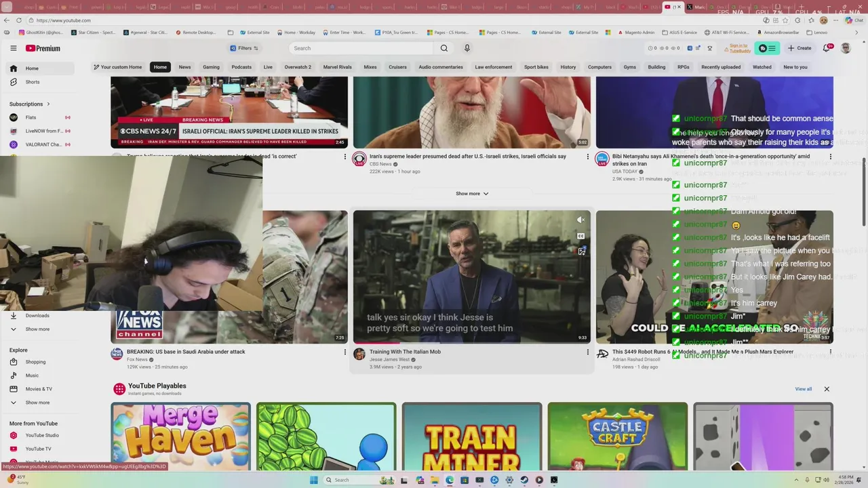This screenshot has height=488, width=868.
Task: Reload the page in the browser
Action: 18,20
